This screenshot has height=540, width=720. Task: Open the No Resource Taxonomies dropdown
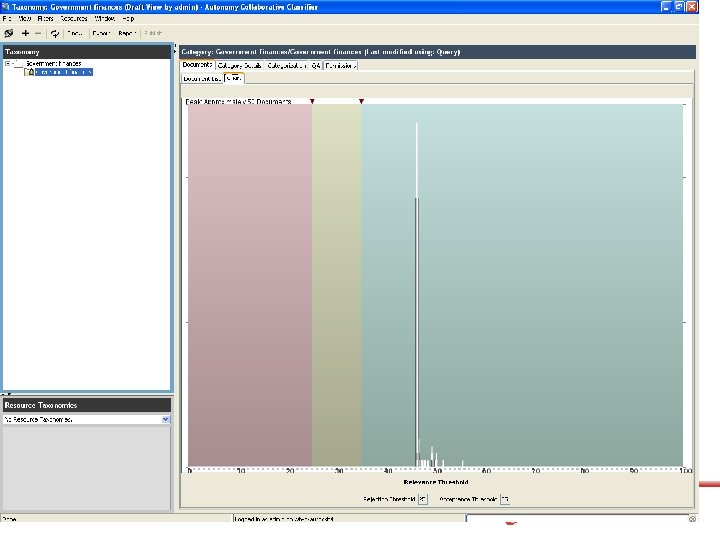click(x=166, y=419)
